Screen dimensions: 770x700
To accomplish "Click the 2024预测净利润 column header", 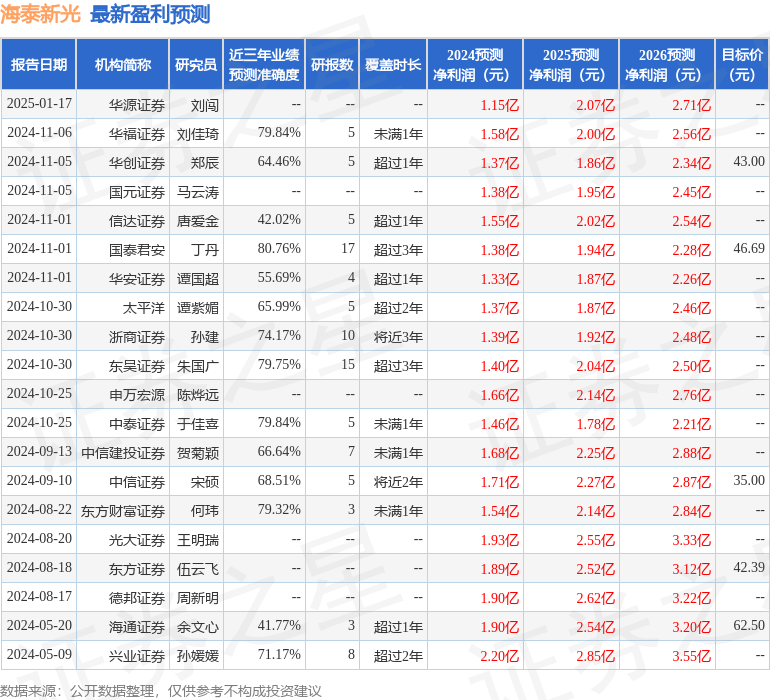I will (474, 65).
